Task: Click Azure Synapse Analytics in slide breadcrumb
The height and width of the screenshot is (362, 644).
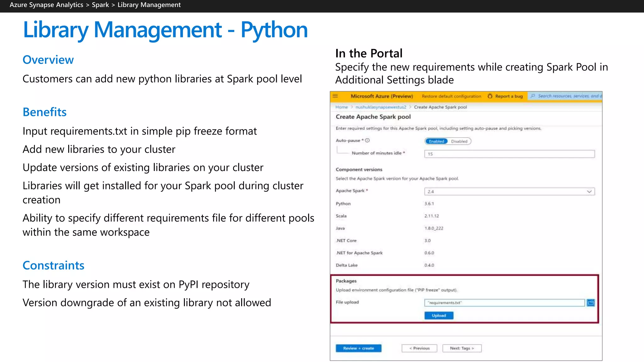Action: [x=47, y=5]
